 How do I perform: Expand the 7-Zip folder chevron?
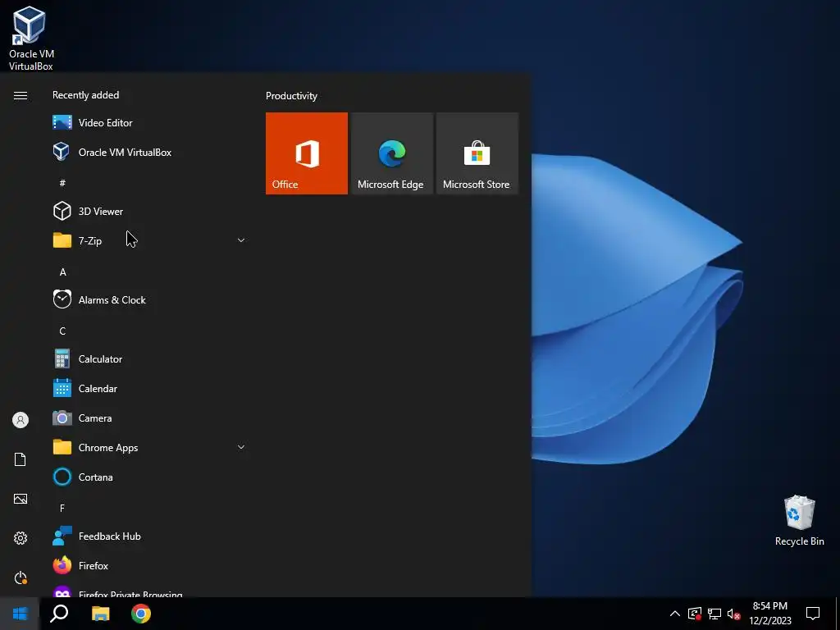[x=241, y=240]
